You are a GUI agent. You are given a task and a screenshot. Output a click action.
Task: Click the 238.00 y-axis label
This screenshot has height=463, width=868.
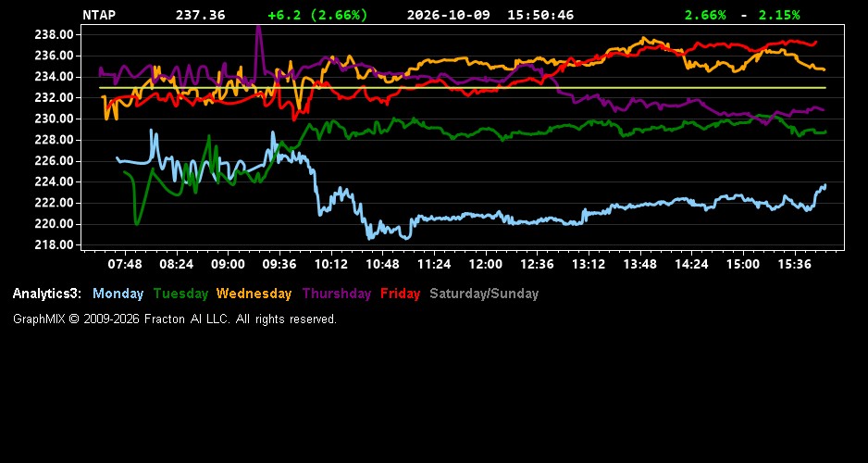coord(55,34)
